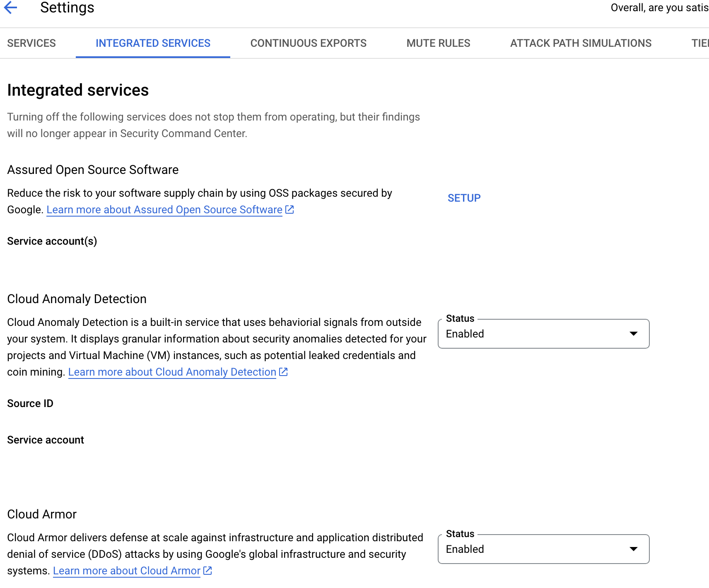This screenshot has width=709, height=588.
Task: Click the satisfaction survey prompt text
Action: (x=659, y=7)
